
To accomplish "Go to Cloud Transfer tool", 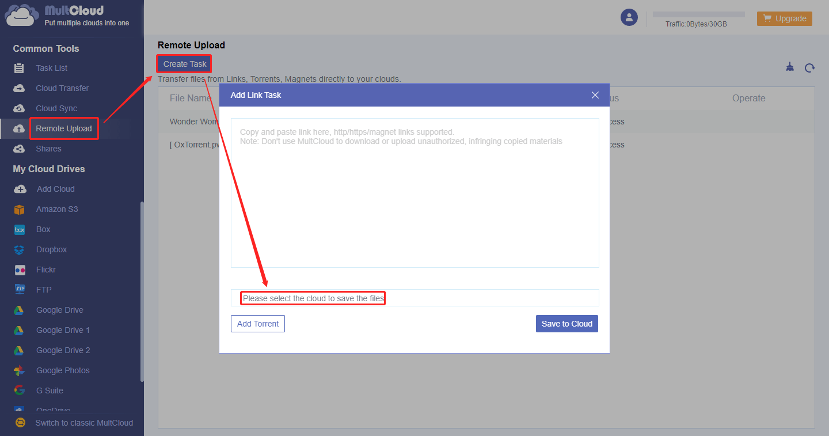I will (62, 88).
